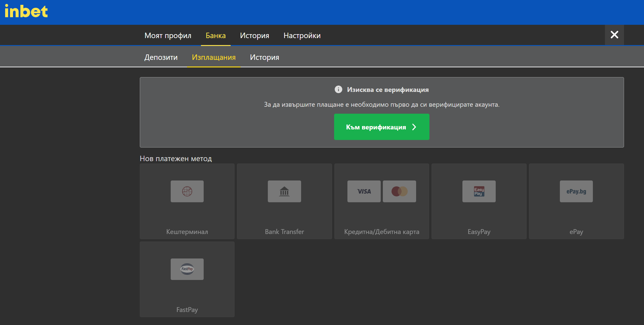
Task: Choose the Кредитна/Дебитна карта label
Action: click(382, 232)
